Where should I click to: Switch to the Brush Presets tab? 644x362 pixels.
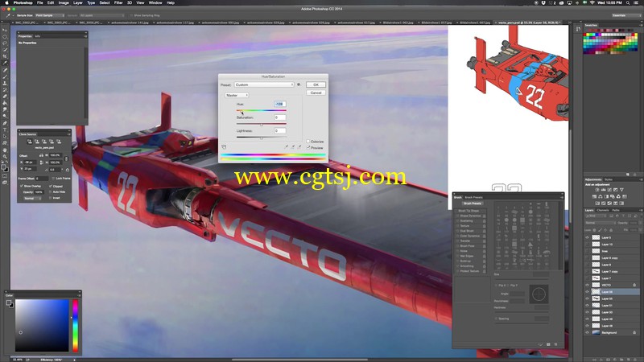[x=473, y=197]
